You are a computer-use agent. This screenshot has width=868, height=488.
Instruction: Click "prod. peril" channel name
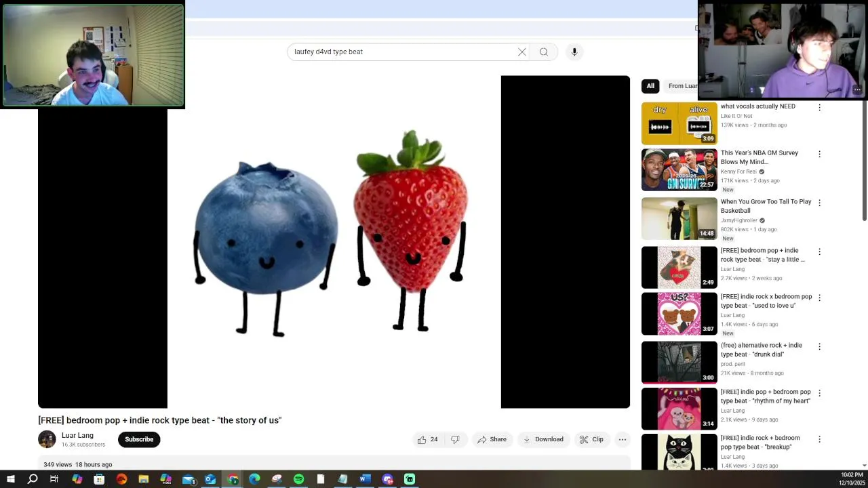(x=733, y=364)
